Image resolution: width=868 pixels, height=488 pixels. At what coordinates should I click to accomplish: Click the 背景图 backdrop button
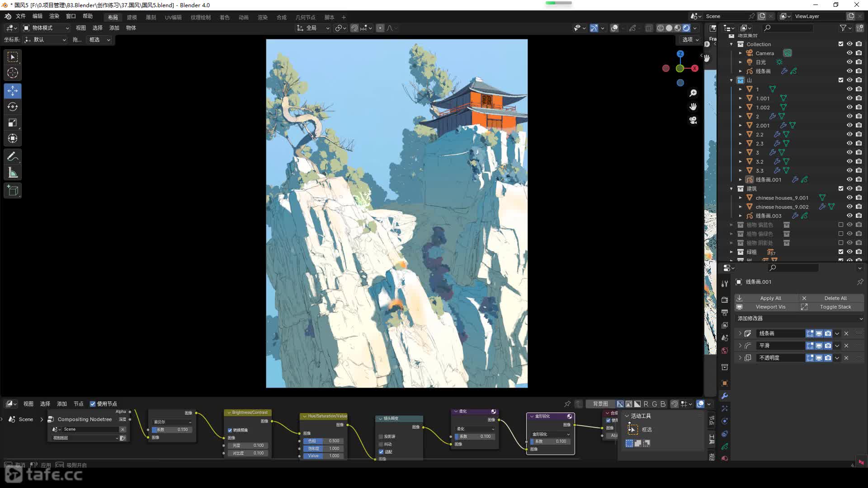click(600, 404)
